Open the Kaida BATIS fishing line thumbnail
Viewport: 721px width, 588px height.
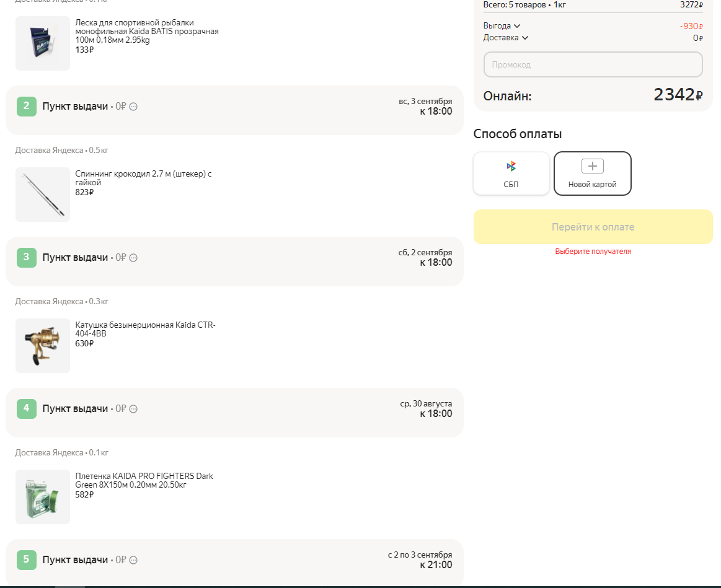(43, 43)
